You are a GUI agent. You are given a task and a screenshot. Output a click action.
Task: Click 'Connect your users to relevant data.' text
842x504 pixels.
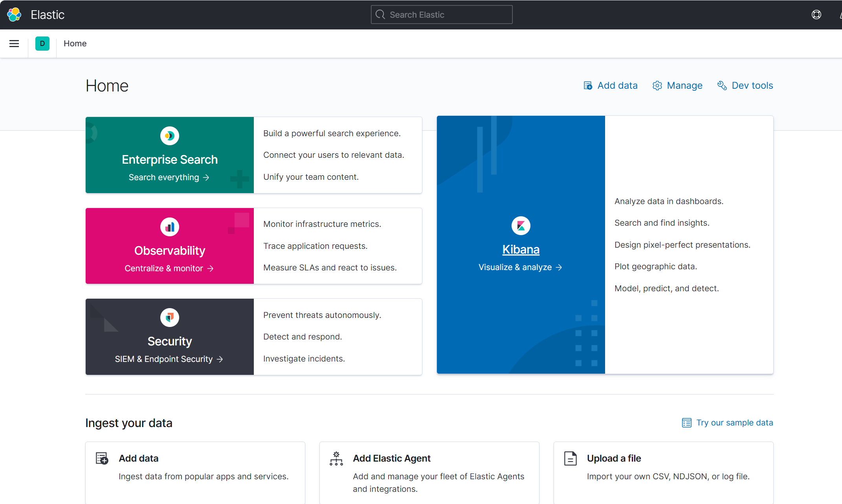coord(334,155)
